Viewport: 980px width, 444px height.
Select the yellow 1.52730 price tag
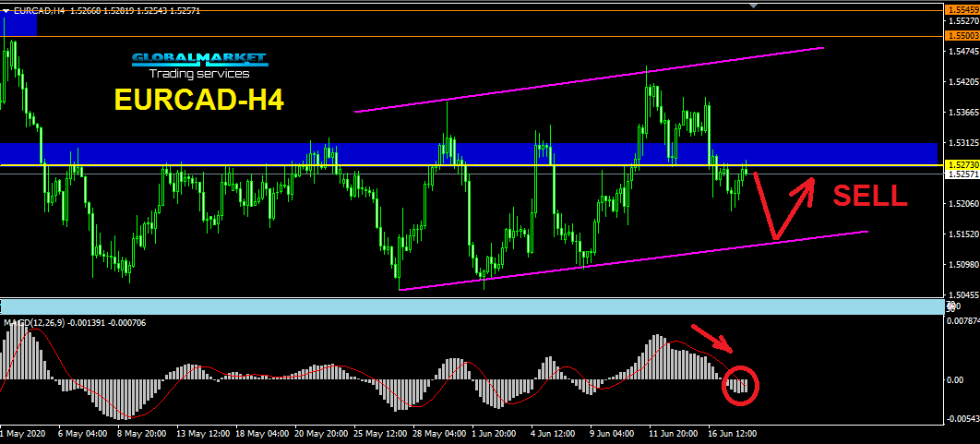pos(961,164)
